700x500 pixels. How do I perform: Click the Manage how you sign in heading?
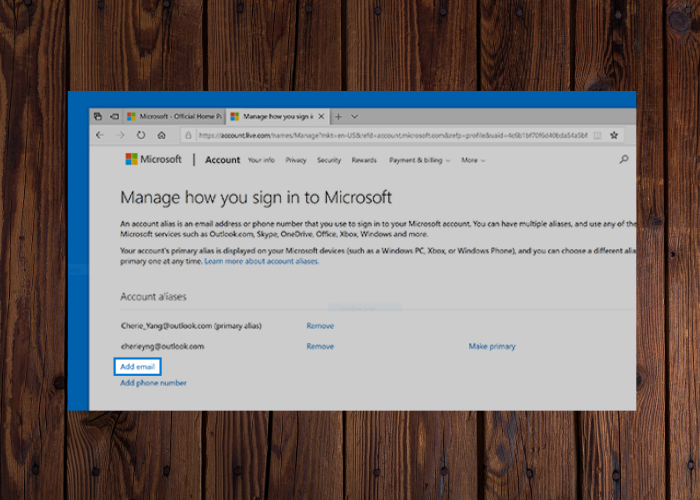click(256, 197)
